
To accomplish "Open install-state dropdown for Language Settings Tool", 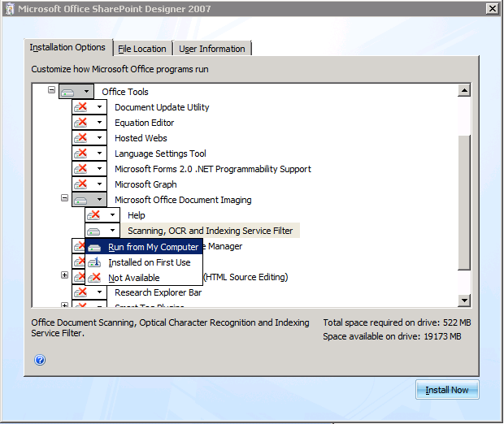I will 89,154.
